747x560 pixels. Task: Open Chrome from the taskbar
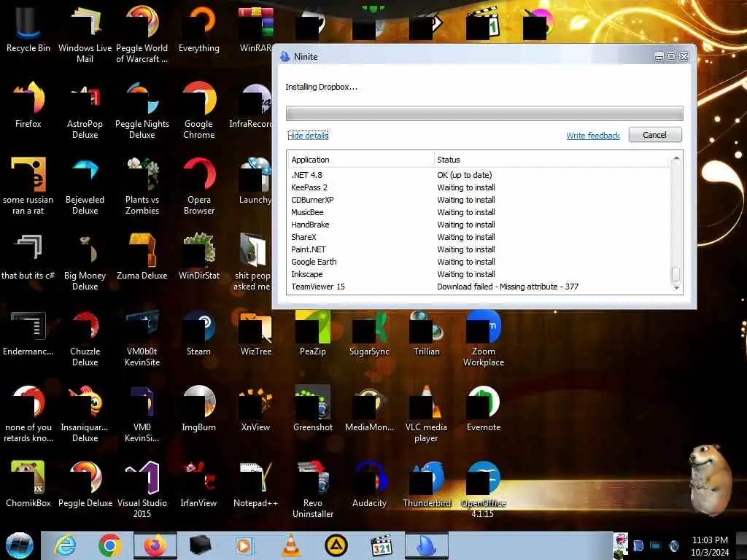109,545
